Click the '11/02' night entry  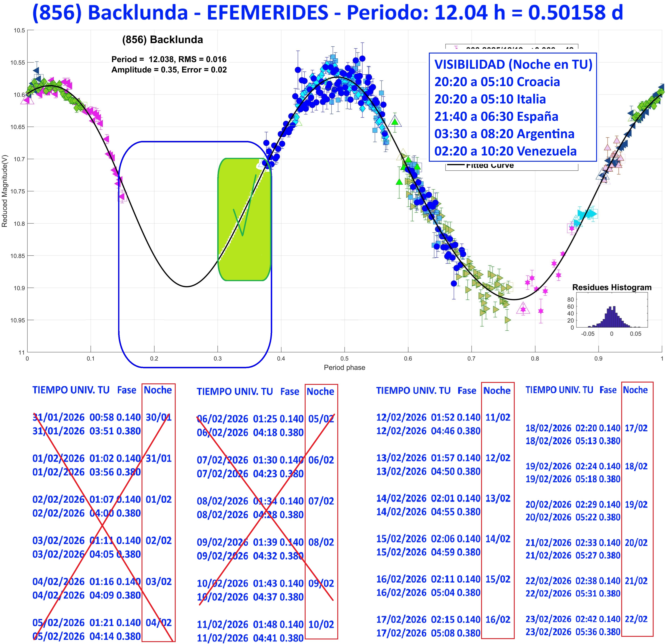[497, 417]
